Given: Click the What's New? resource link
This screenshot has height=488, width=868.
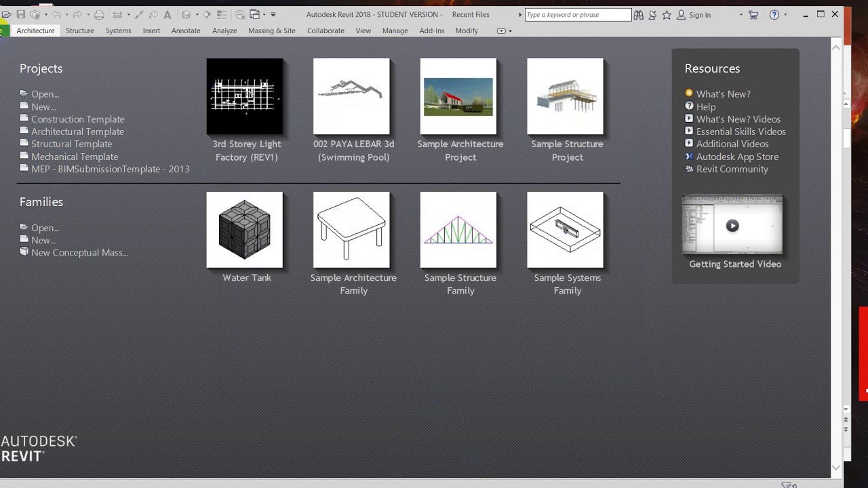Looking at the screenshot, I should (723, 94).
